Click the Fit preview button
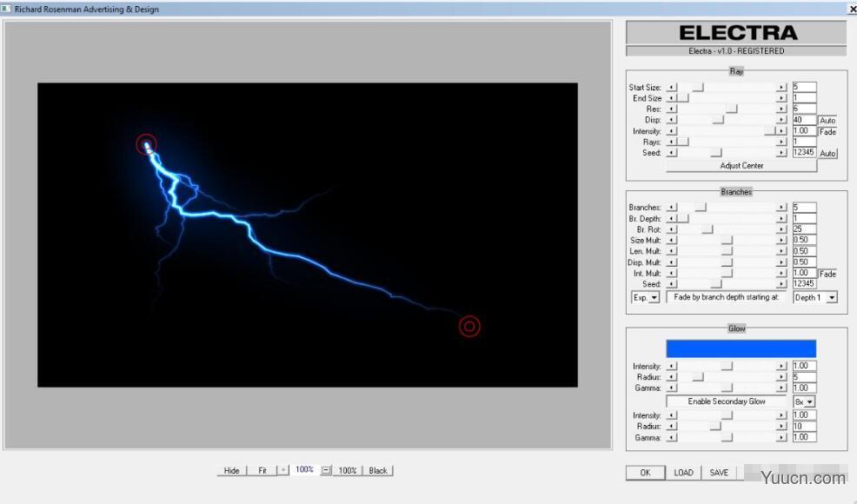The height and width of the screenshot is (504, 857). 262,470
